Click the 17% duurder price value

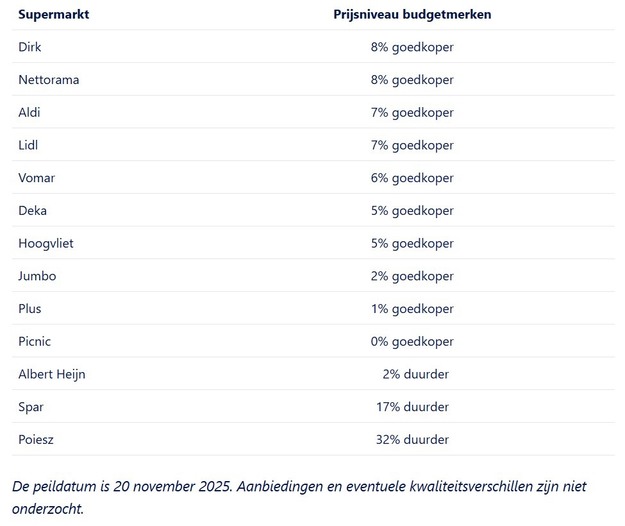411,407
